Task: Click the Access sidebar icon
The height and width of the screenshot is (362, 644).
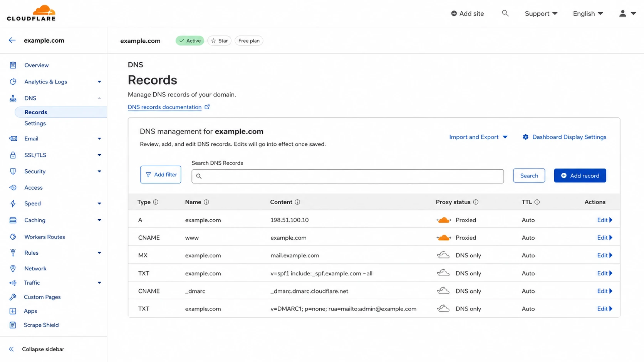Action: 13,188
